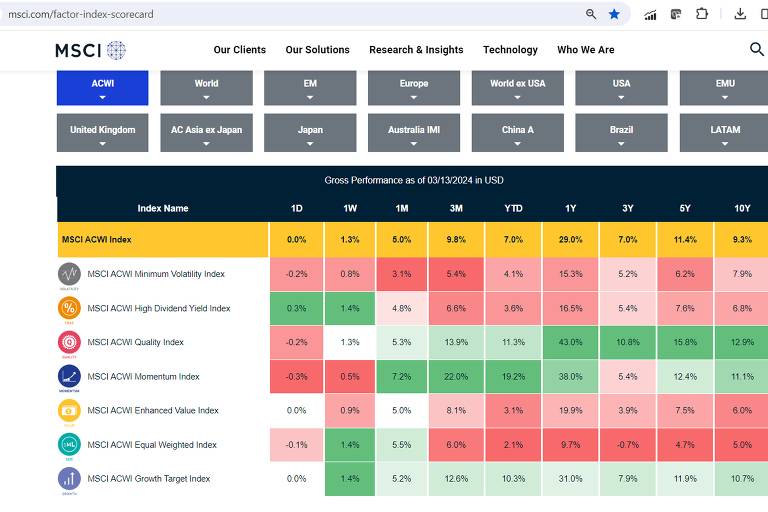Click the 1D column header
768x512 pixels.
coord(296,208)
